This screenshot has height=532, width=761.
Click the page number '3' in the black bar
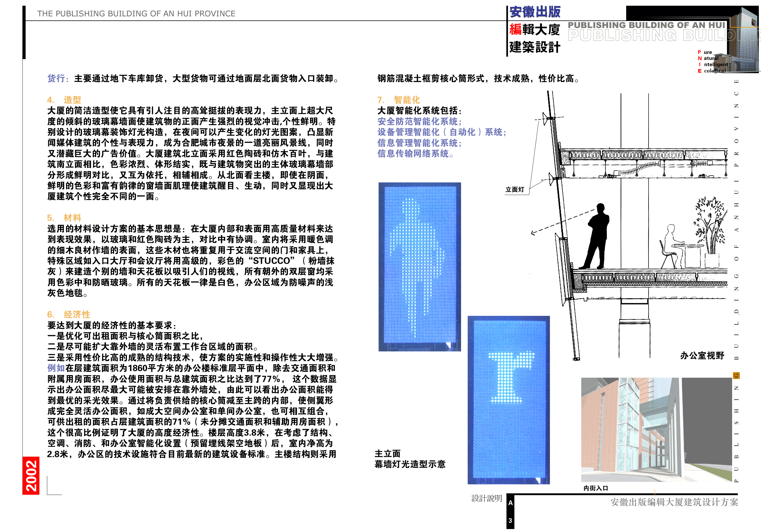coord(510,521)
